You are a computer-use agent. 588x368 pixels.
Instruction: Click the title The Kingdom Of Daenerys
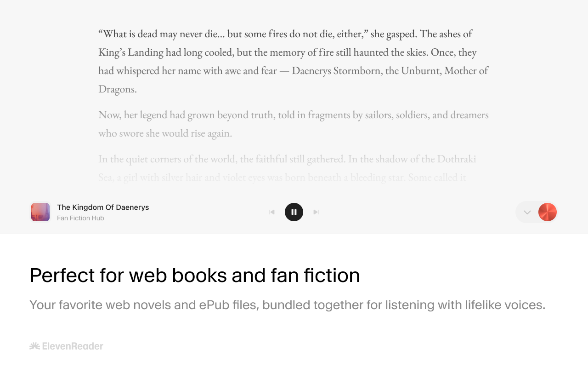(x=103, y=207)
